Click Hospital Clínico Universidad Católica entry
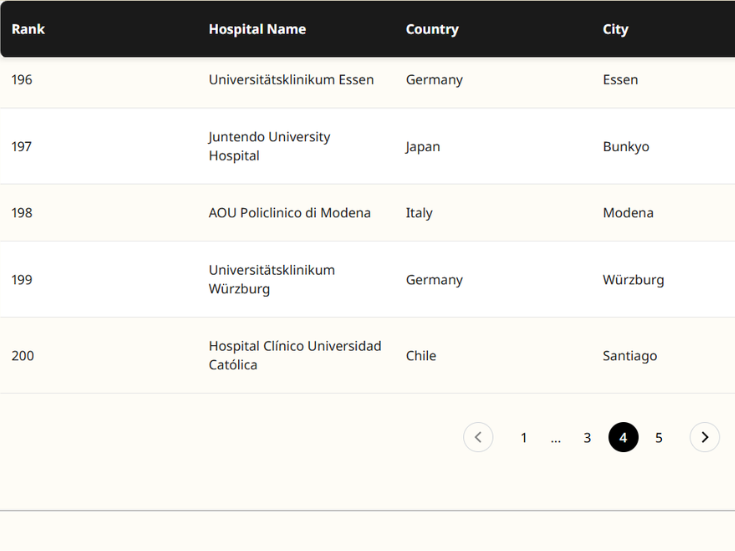The width and height of the screenshot is (735, 551). click(x=294, y=355)
